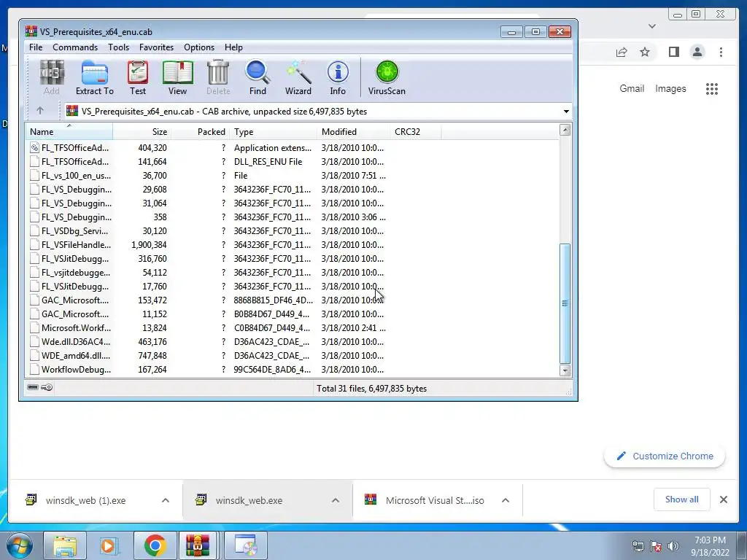Open the Options menu
This screenshot has width=747, height=560.
[199, 47]
